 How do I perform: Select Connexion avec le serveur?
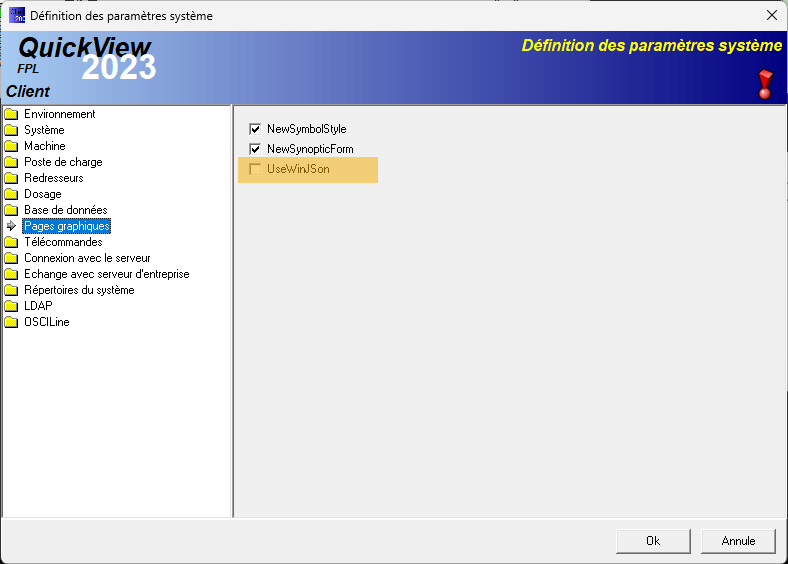coord(87,258)
